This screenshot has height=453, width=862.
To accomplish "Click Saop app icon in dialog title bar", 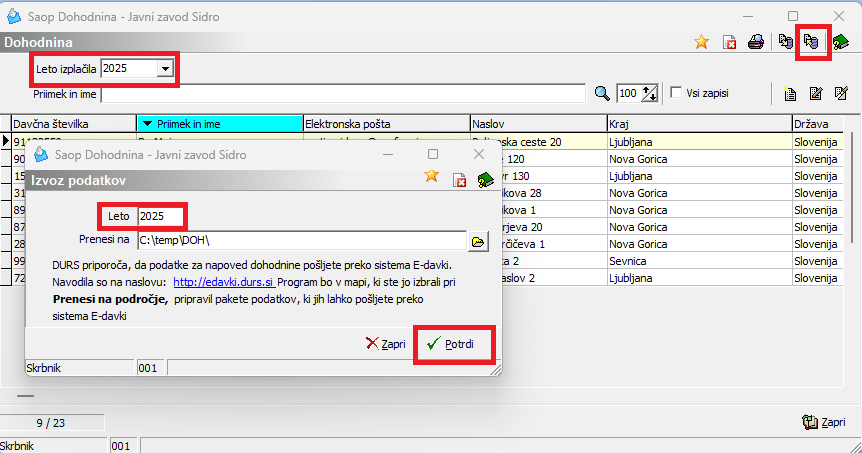I will point(41,154).
